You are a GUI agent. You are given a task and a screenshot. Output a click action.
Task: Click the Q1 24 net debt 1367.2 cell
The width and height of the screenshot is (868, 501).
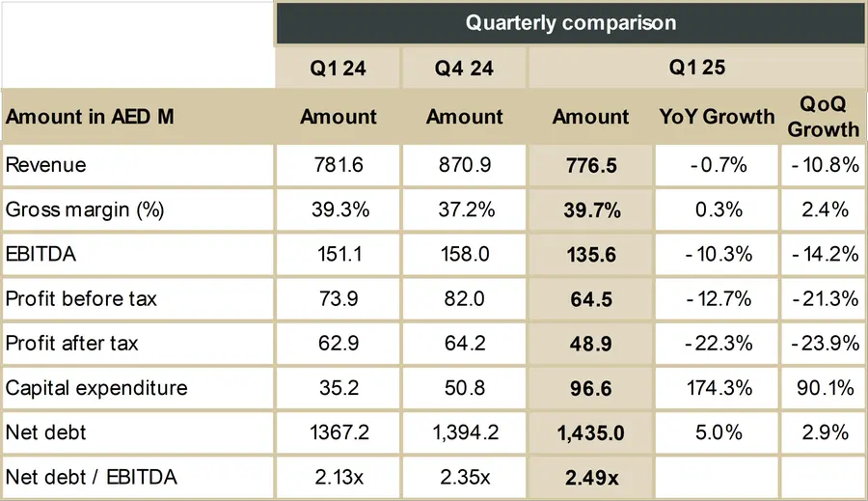click(x=338, y=432)
